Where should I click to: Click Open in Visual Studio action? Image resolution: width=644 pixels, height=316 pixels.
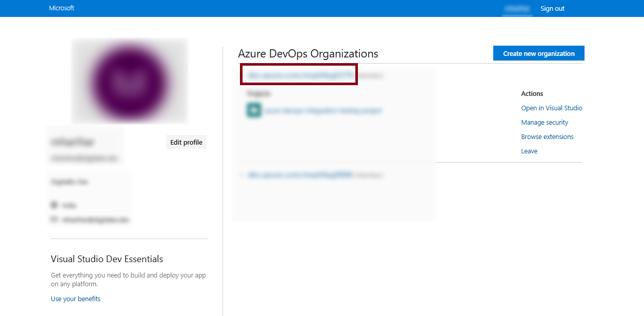coord(552,108)
